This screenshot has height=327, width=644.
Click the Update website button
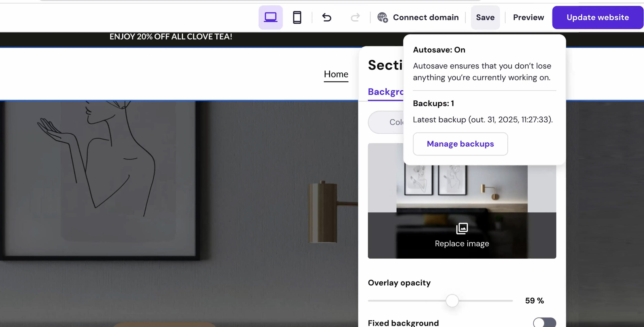(x=597, y=17)
